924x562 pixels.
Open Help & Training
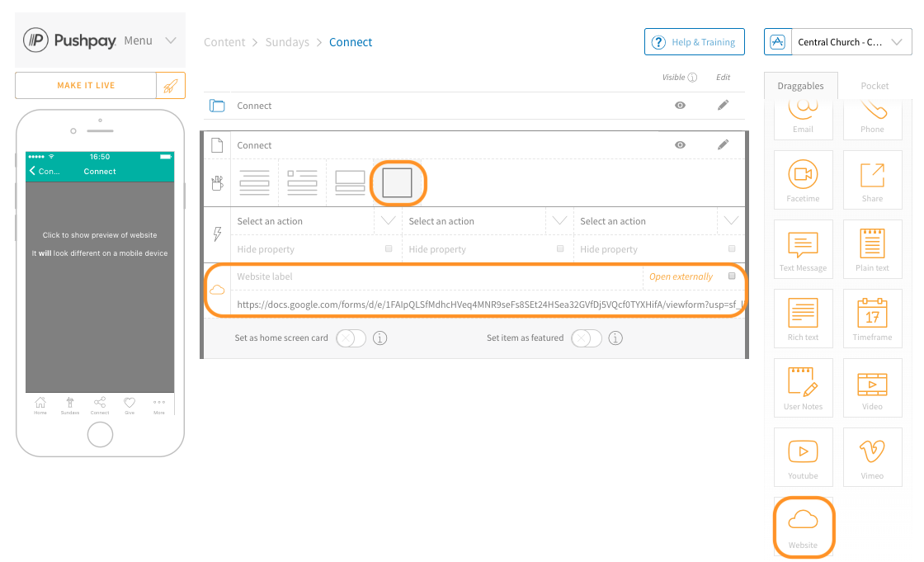tap(694, 41)
